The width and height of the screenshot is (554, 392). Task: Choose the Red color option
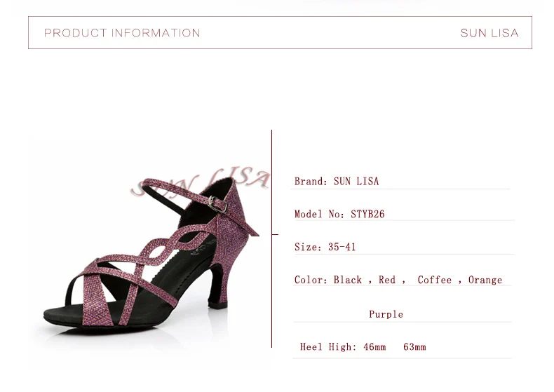[387, 280]
